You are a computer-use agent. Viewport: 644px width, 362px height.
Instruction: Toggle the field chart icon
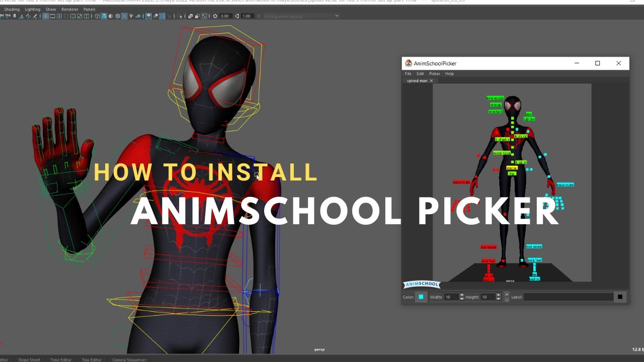point(73,16)
